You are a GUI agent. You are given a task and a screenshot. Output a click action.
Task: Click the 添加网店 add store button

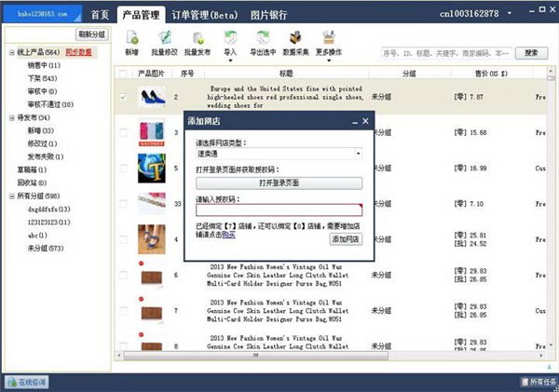coord(346,238)
